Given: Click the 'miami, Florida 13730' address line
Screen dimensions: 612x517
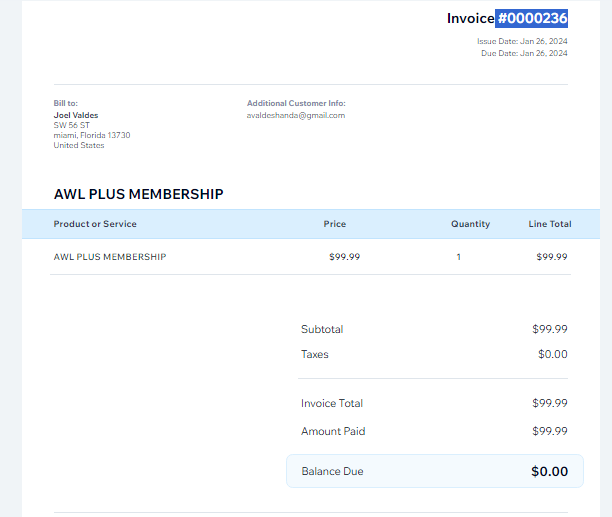Looking at the screenshot, I should coord(92,135).
